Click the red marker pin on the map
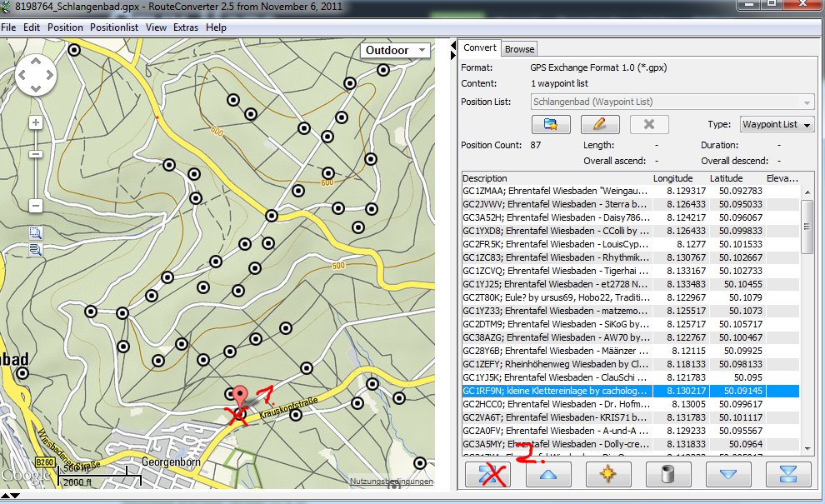Screen dimensions: 825x504 click(240, 397)
